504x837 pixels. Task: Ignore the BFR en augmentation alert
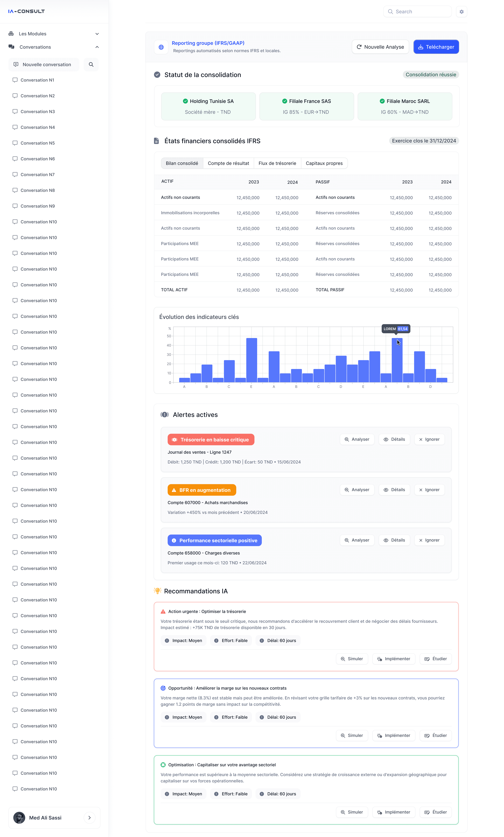429,490
